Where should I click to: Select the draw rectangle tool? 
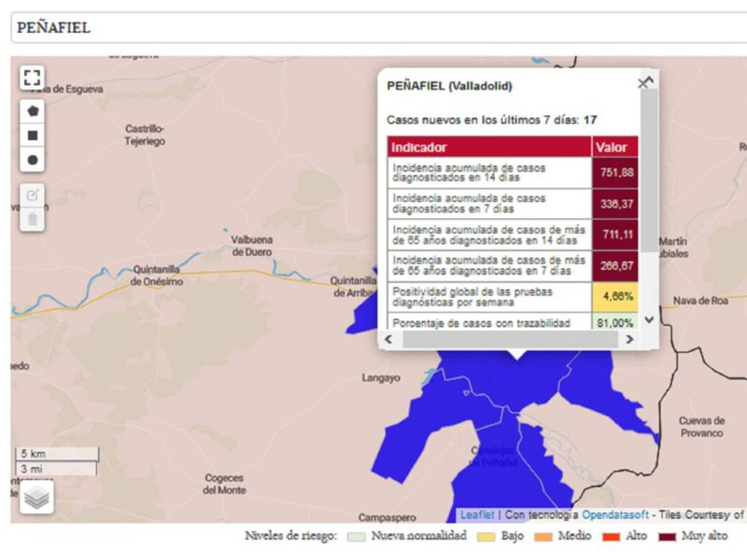click(32, 136)
